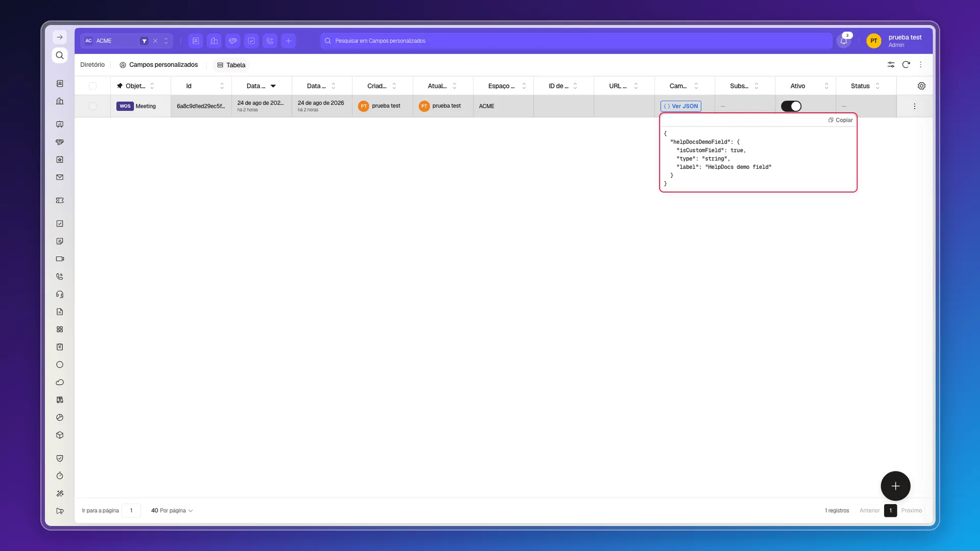This screenshot has width=980, height=551.
Task: Click the Ver JSON button
Action: point(681,106)
